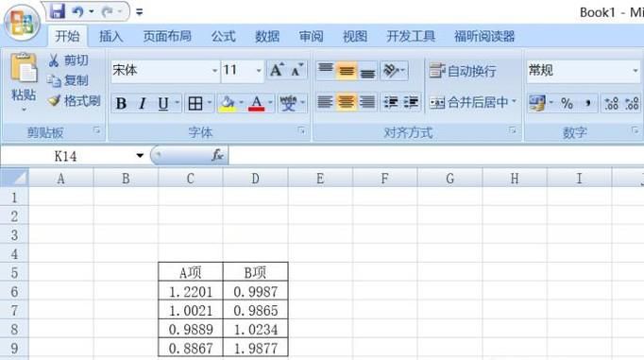
Task: Open the Name Box dropdown arrow
Action: 140,156
